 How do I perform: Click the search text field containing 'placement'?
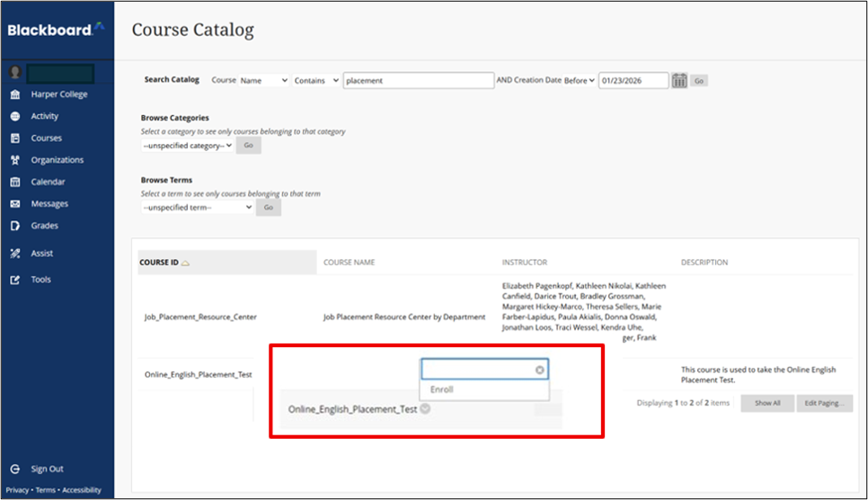[x=418, y=80]
